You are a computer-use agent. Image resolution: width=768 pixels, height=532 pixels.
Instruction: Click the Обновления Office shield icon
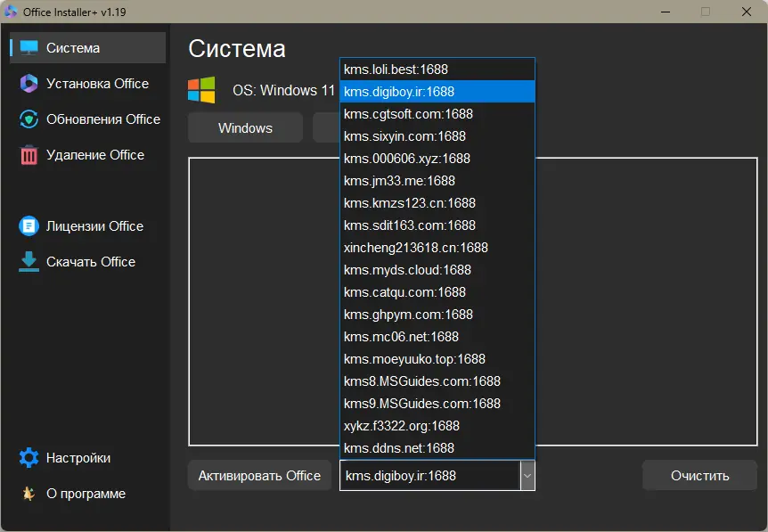click(x=28, y=119)
